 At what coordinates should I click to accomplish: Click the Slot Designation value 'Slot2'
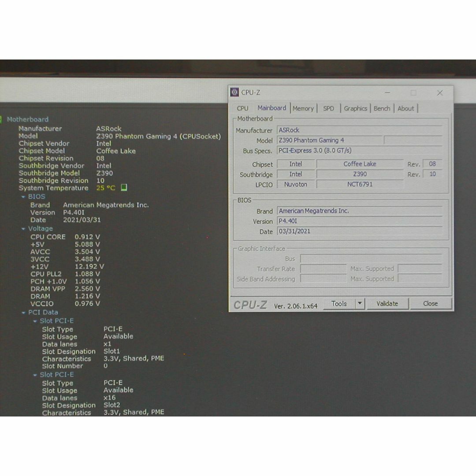point(112,405)
